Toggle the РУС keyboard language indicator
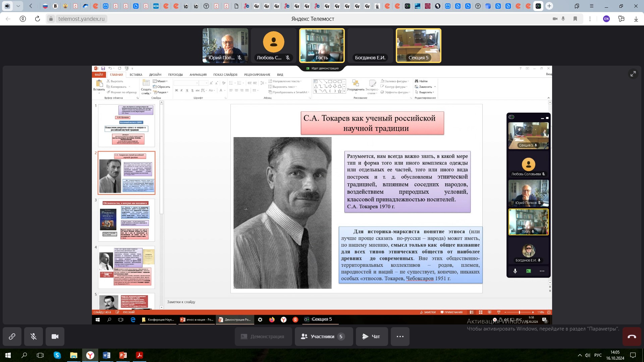The image size is (644, 362). click(x=598, y=355)
